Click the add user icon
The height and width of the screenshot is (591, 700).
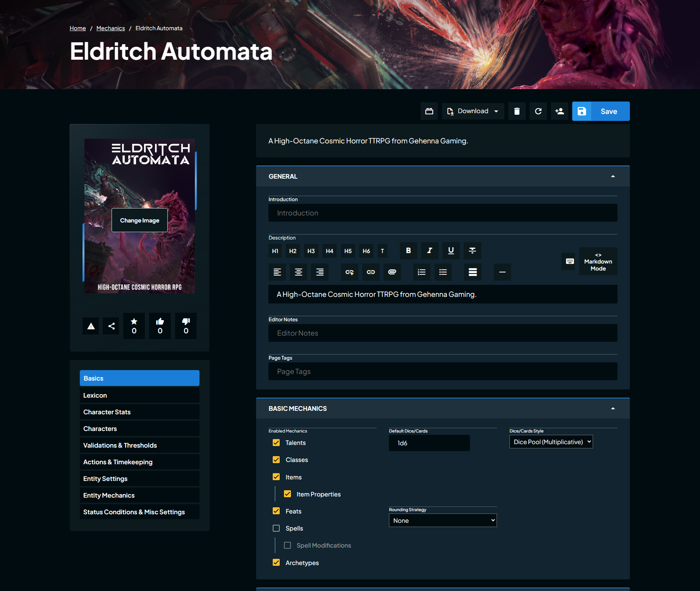(x=559, y=111)
